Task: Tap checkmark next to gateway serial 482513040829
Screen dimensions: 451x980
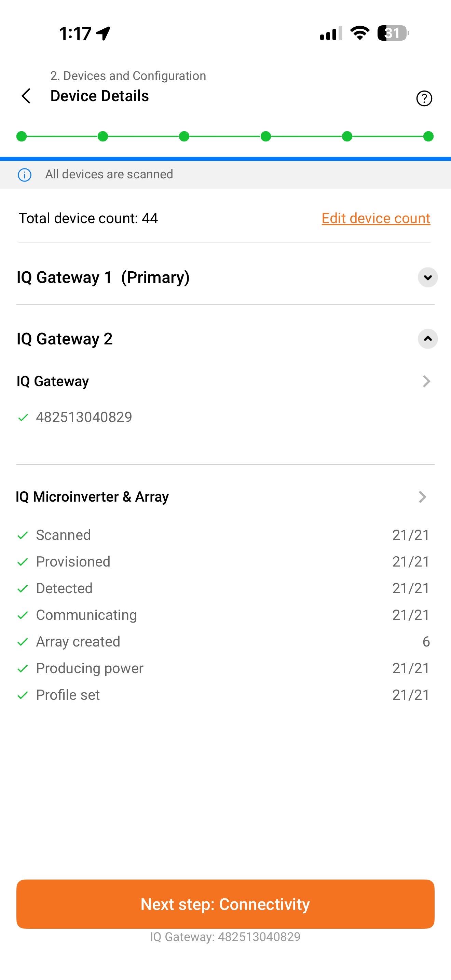Action: point(23,418)
